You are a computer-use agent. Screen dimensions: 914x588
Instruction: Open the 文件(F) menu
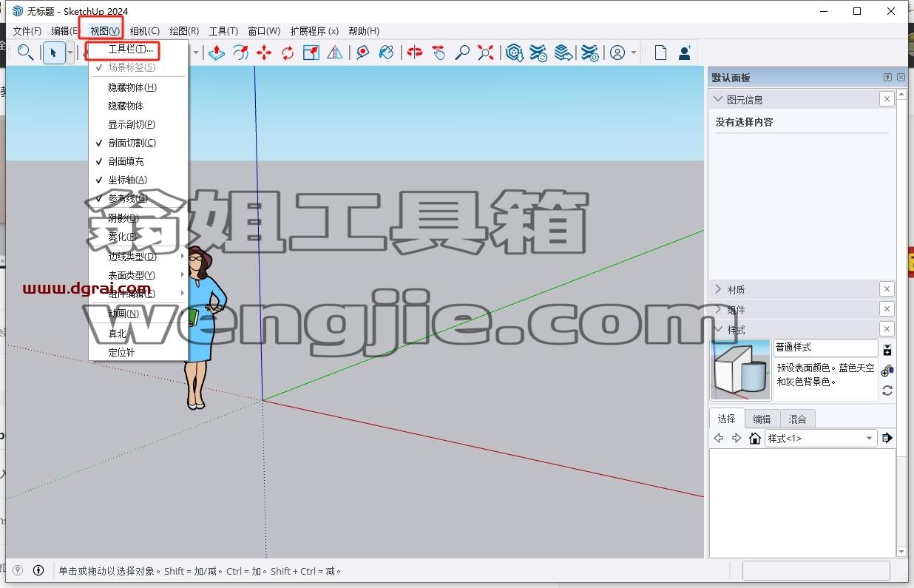(x=27, y=31)
